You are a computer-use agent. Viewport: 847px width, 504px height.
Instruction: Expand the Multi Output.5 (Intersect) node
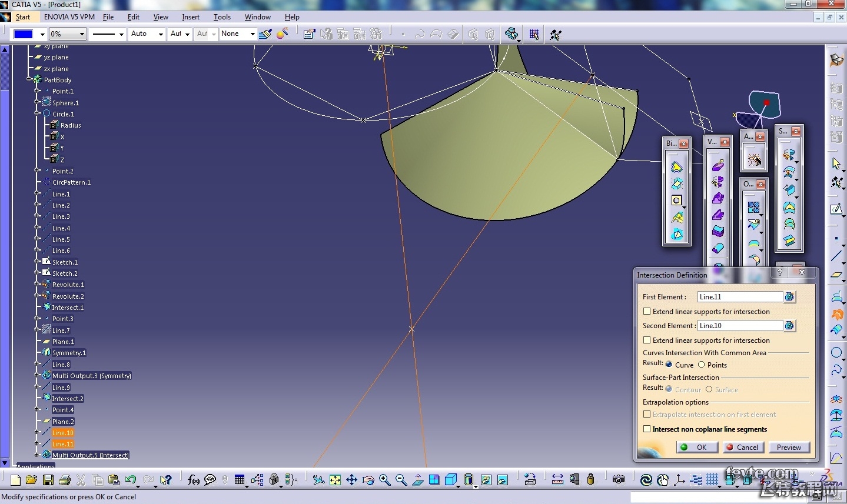click(x=37, y=455)
